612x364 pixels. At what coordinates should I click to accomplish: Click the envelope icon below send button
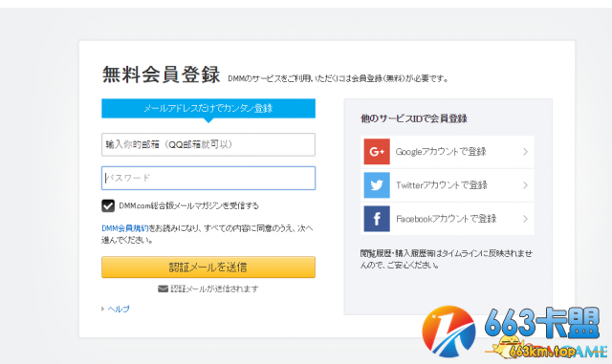point(163,289)
